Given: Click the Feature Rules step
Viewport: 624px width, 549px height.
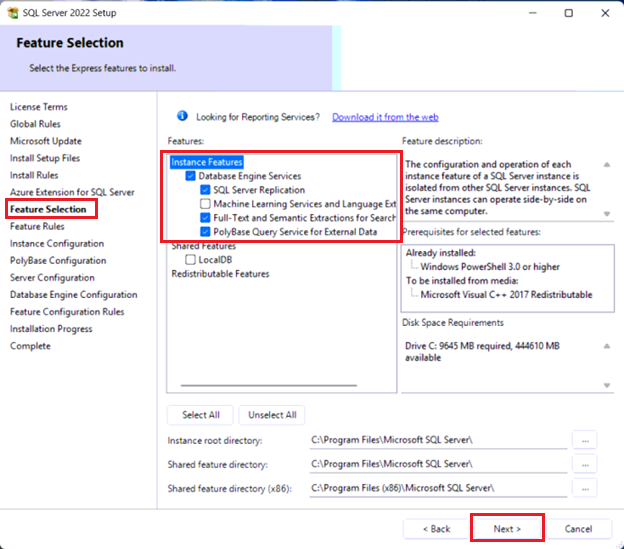Looking at the screenshot, I should click(37, 226).
